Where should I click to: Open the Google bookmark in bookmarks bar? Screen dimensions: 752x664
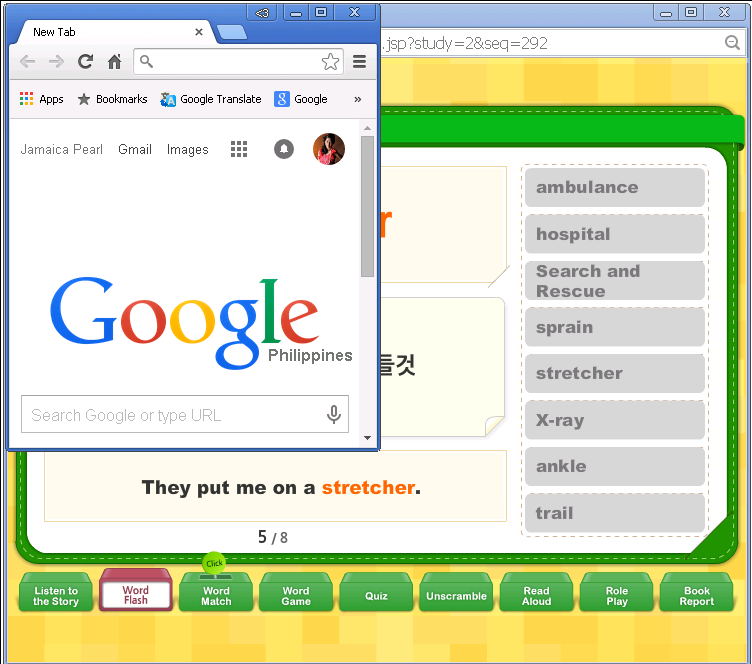[301, 99]
